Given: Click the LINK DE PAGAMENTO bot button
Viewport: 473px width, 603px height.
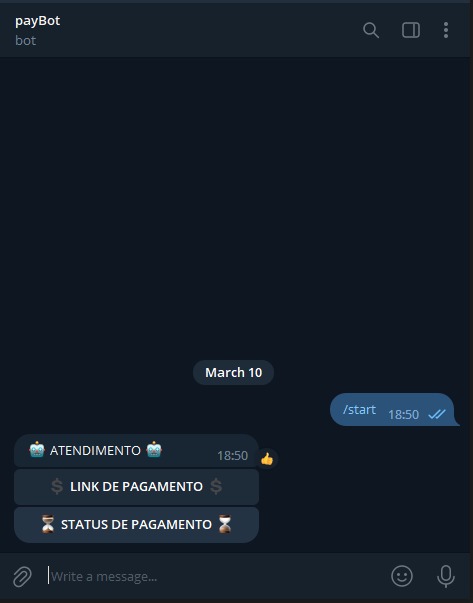Looking at the screenshot, I should [137, 486].
